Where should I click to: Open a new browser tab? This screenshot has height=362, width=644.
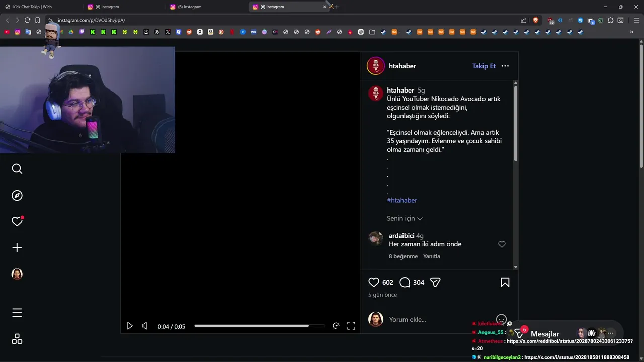tap(337, 7)
